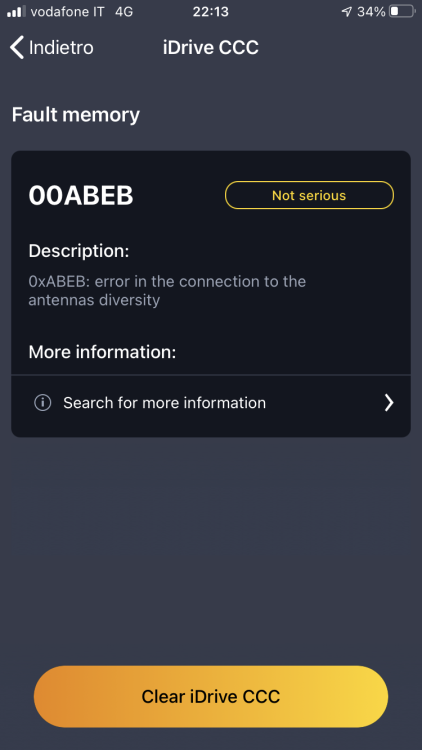Tap the Description label in the card

pyautogui.click(x=79, y=251)
